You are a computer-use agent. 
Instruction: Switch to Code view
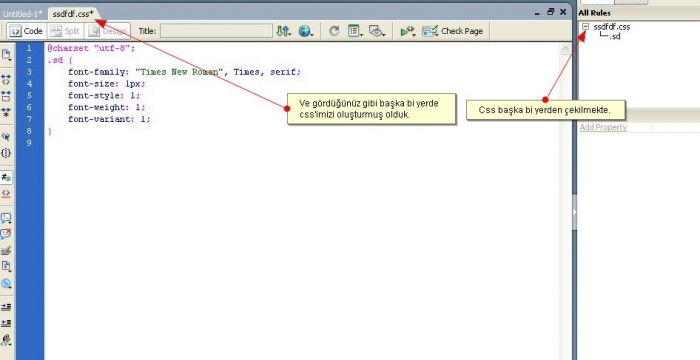click(x=27, y=31)
